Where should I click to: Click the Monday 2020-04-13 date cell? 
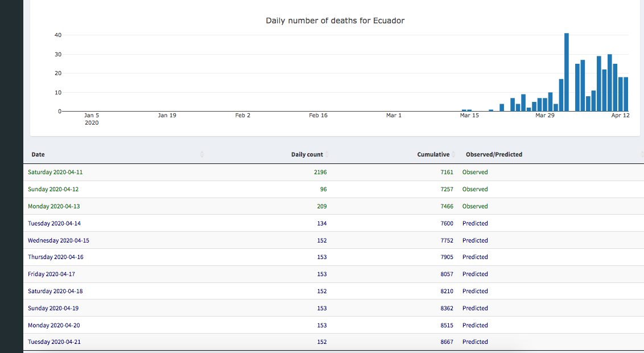click(54, 206)
